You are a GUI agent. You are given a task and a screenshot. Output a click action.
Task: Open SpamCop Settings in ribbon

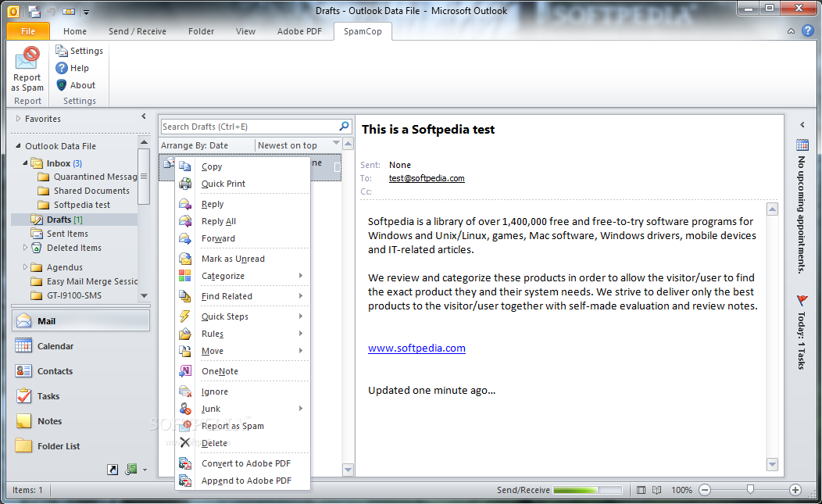pyautogui.click(x=80, y=51)
